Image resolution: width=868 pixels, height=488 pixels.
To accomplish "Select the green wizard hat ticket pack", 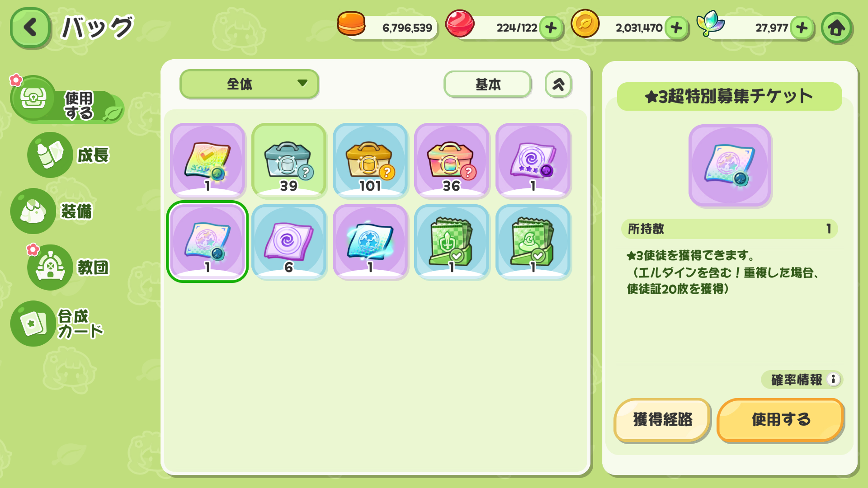I will tap(533, 242).
